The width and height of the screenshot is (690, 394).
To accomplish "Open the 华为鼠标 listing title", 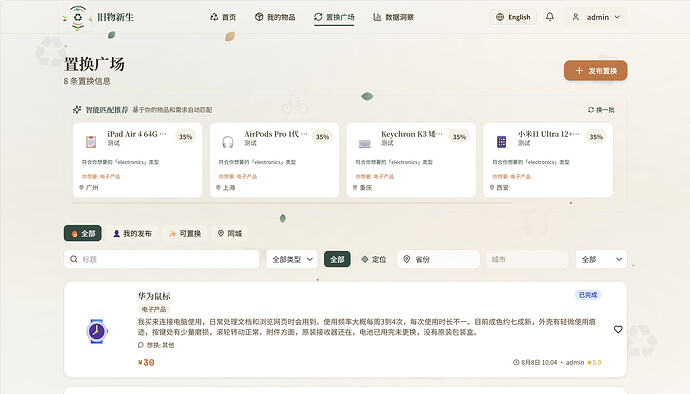I will click(x=154, y=296).
